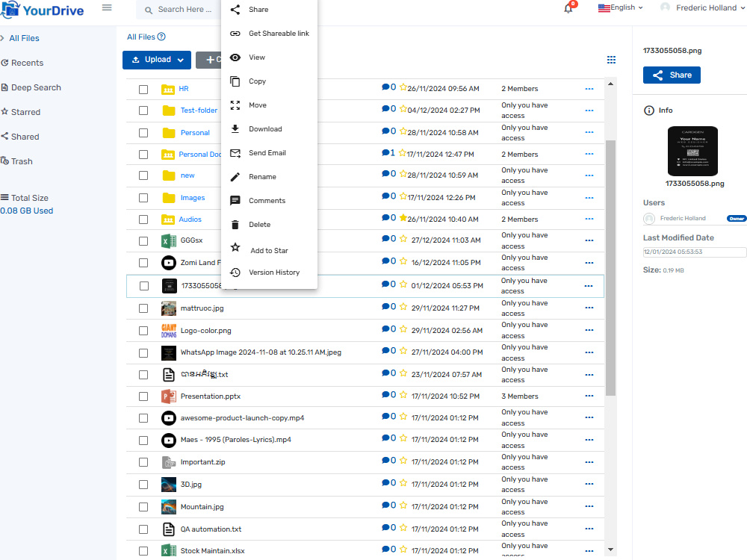Open the English language dropdown

coord(620,7)
